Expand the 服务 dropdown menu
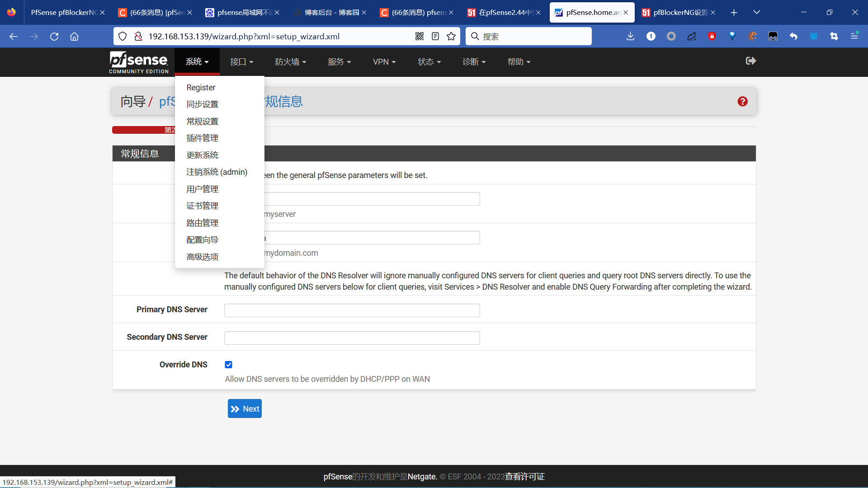Image resolution: width=868 pixels, height=488 pixels. (x=340, y=62)
